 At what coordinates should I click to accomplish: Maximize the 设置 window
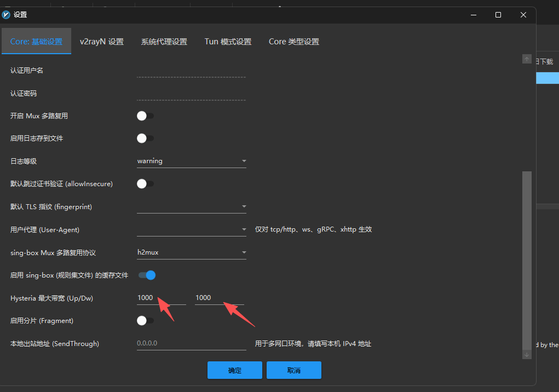coord(498,15)
